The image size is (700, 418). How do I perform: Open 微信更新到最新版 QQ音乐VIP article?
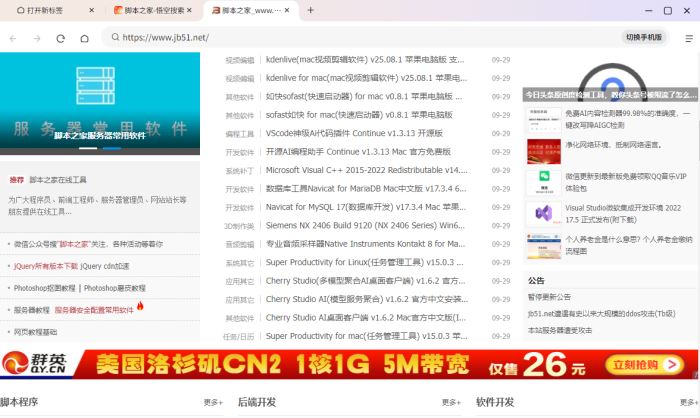(626, 182)
